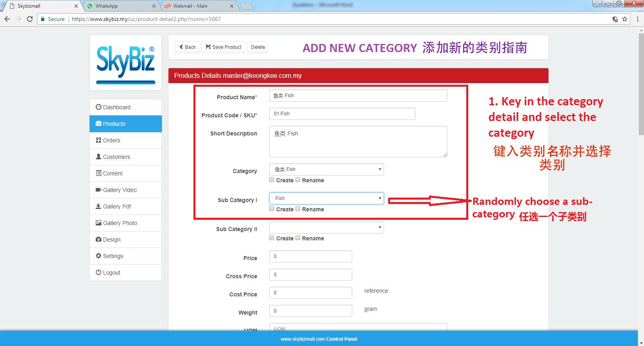Open the Sub Category I dropdown
Screen dimensions: 644x346
tap(326, 198)
